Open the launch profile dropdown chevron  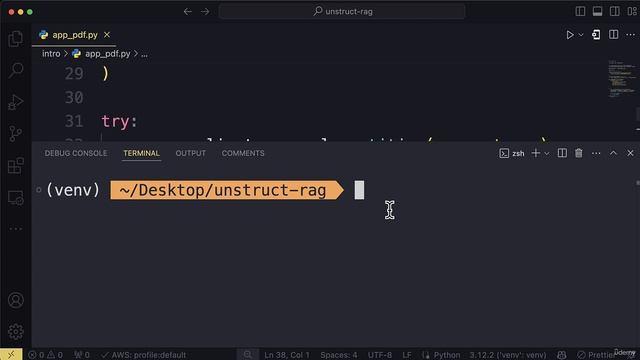pos(547,153)
